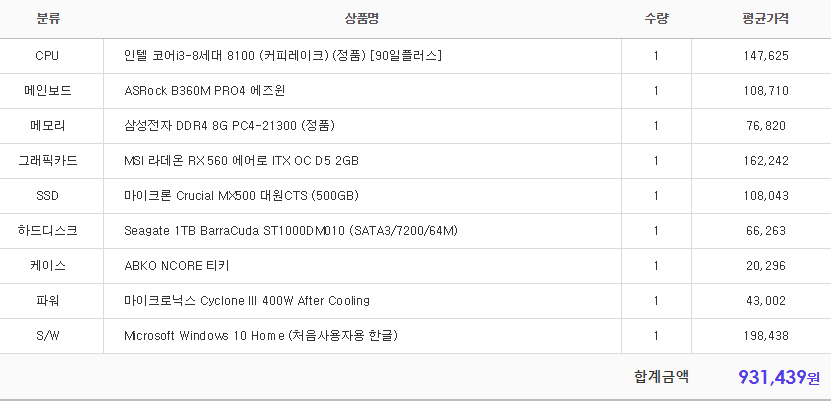The height and width of the screenshot is (402, 831).
Task: Click the 수량 column header
Action: coord(656,18)
